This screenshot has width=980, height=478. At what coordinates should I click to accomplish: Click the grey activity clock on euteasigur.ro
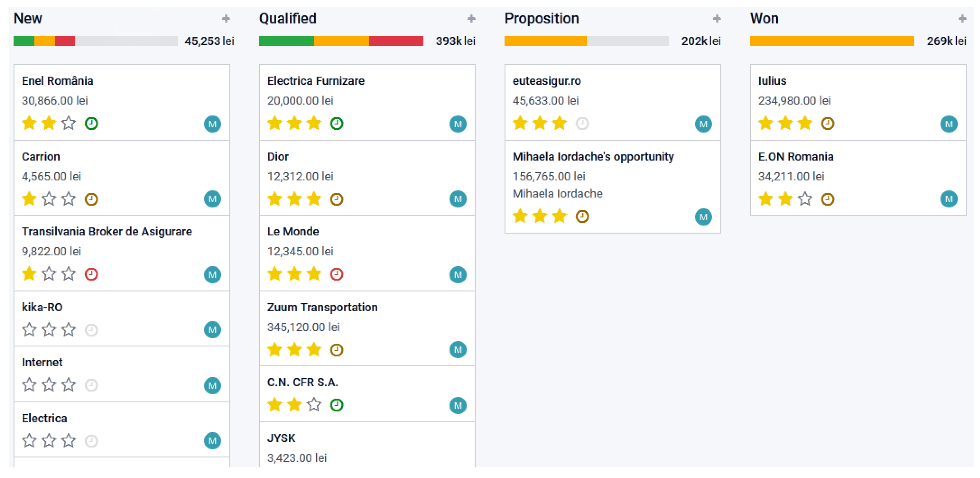pos(582,124)
